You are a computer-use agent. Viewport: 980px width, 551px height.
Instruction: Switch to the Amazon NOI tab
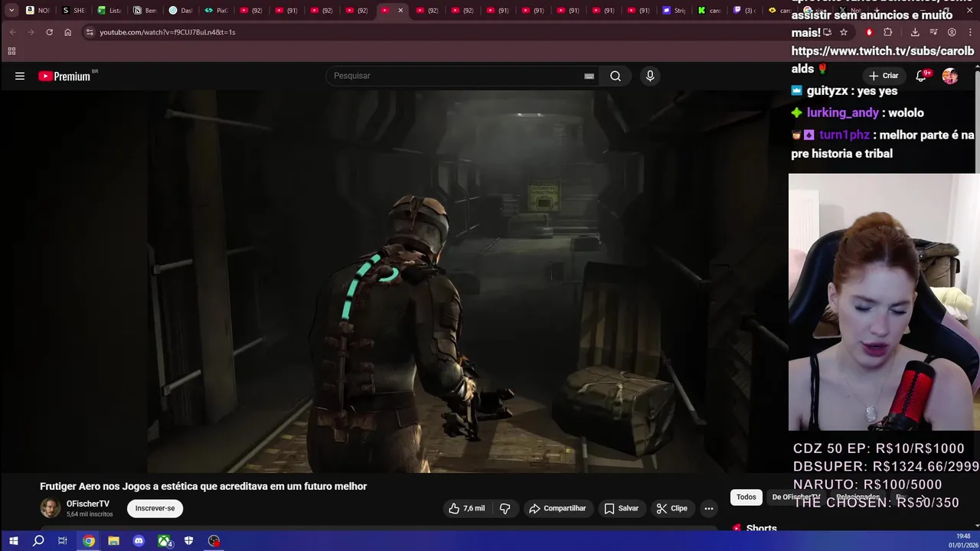38,11
